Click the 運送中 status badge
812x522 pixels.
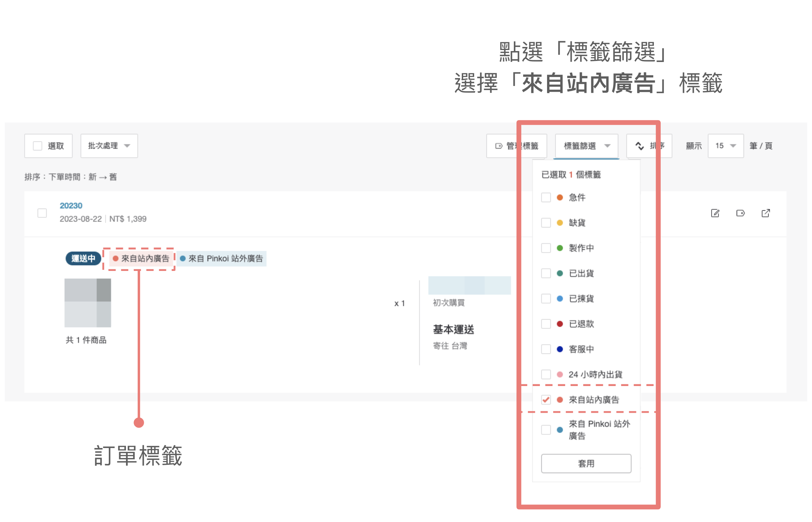click(83, 259)
